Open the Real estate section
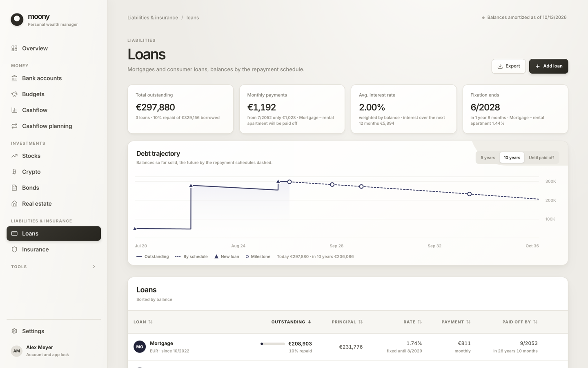 coord(53,204)
